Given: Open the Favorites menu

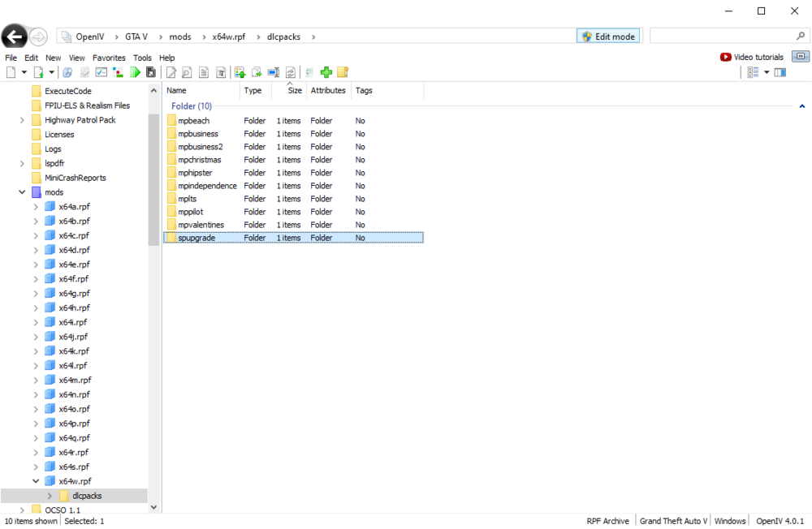Looking at the screenshot, I should 109,58.
